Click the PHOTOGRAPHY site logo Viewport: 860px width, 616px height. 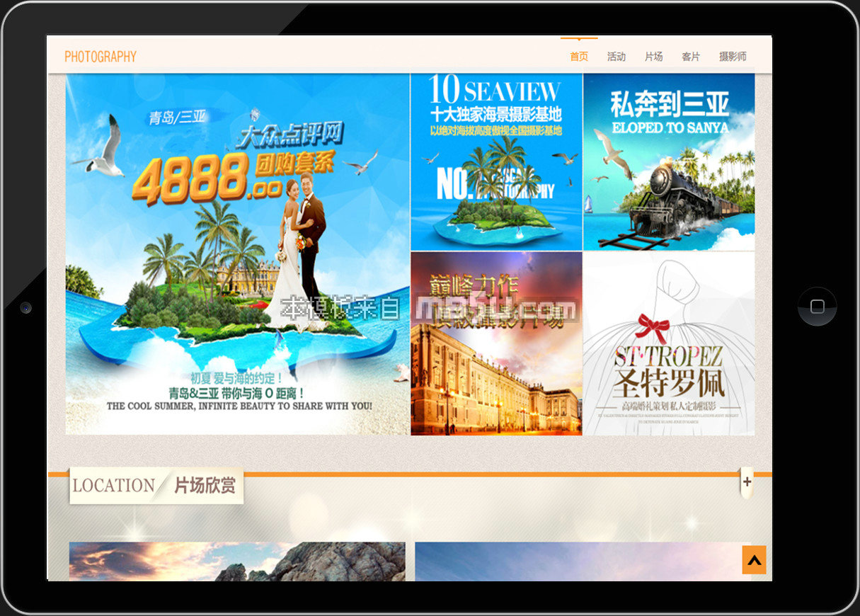[x=101, y=57]
